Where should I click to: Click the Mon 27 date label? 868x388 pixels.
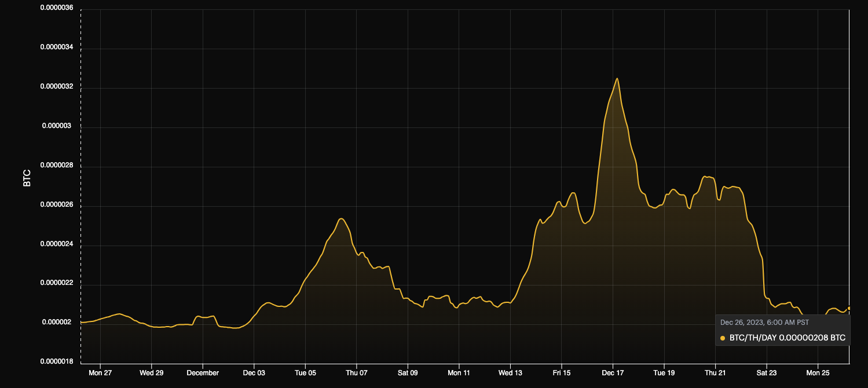point(100,373)
